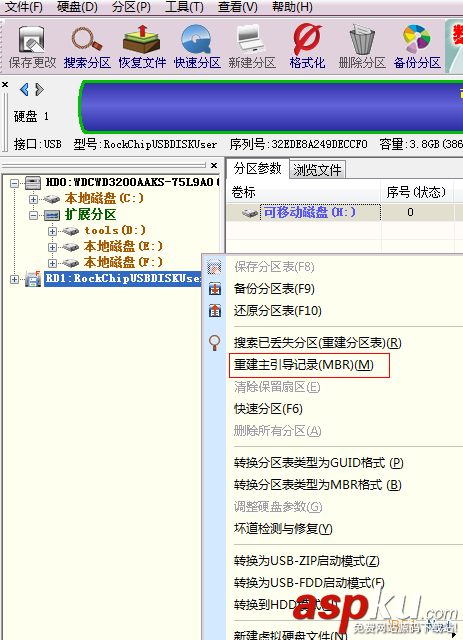
Task: Click the 扩展分区 icon in tree
Action: 52,215
